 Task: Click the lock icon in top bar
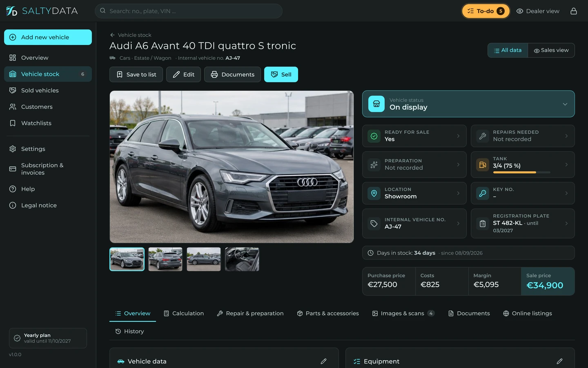[x=573, y=11]
